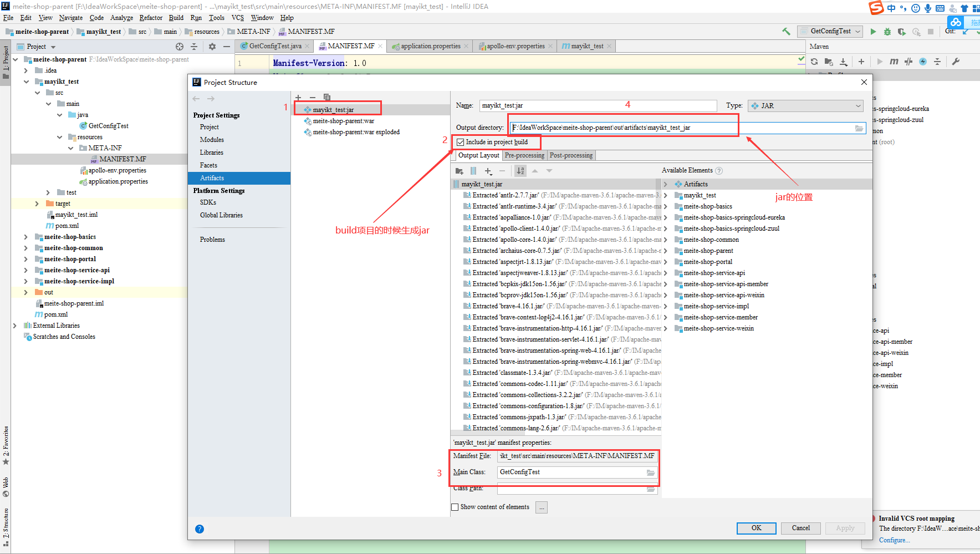Click the Download Sources icon in the Maven panel
This screenshot has width=980, height=554.
pyautogui.click(x=843, y=62)
